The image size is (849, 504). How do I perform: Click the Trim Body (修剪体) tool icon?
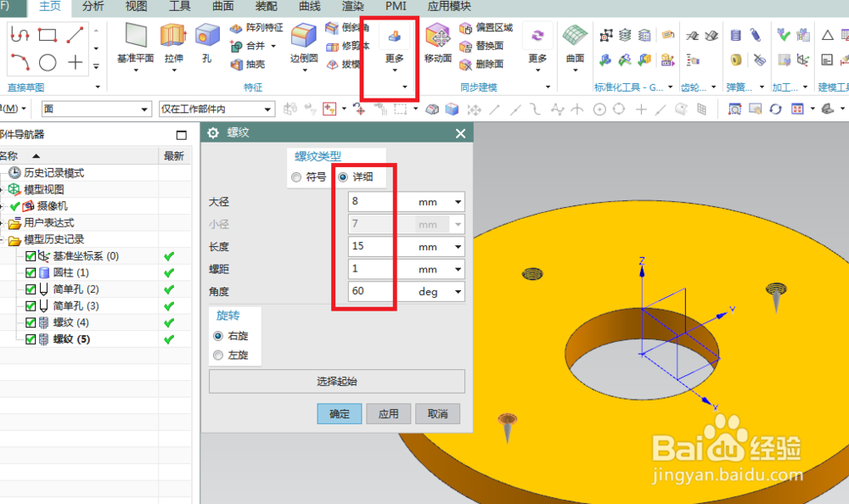pos(332,46)
